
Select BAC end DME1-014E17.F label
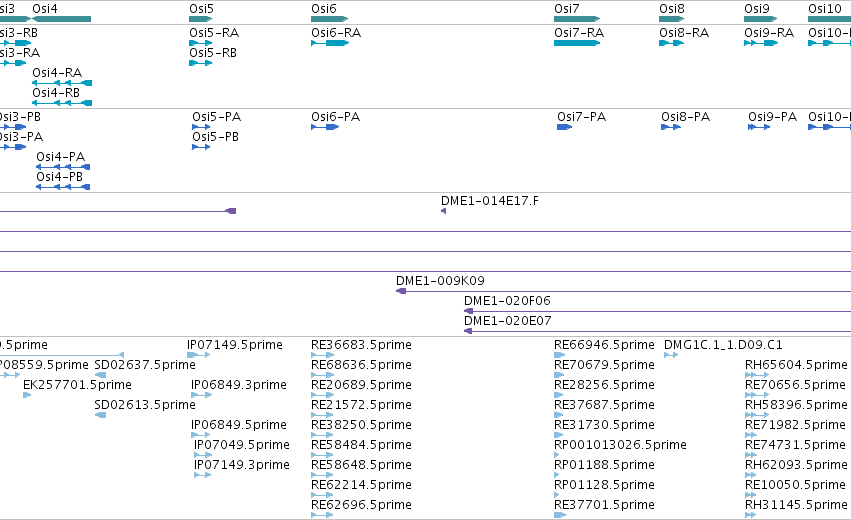pyautogui.click(x=490, y=201)
